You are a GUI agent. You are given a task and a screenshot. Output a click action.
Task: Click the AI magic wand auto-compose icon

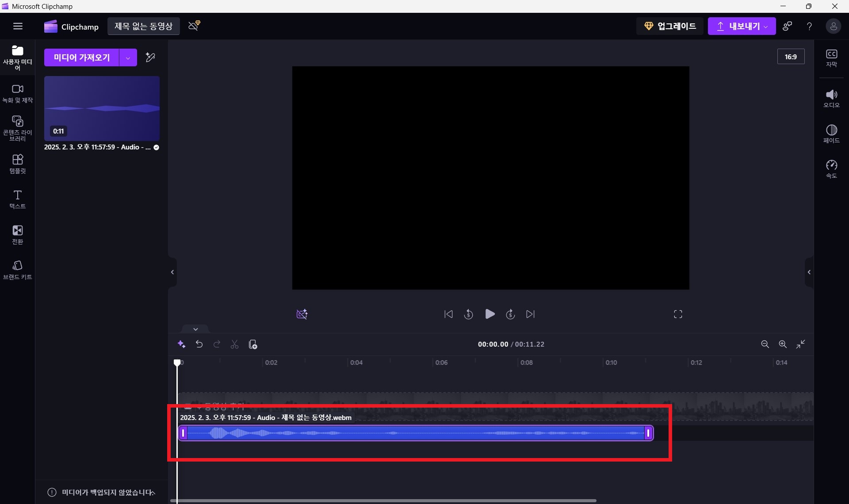click(150, 57)
